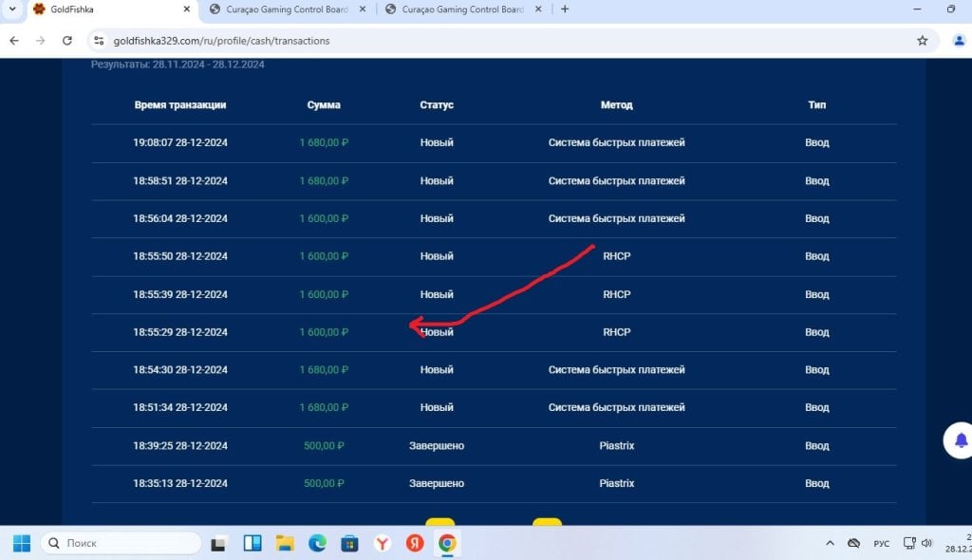Launch Microsoft Edge from taskbar

pos(317,543)
